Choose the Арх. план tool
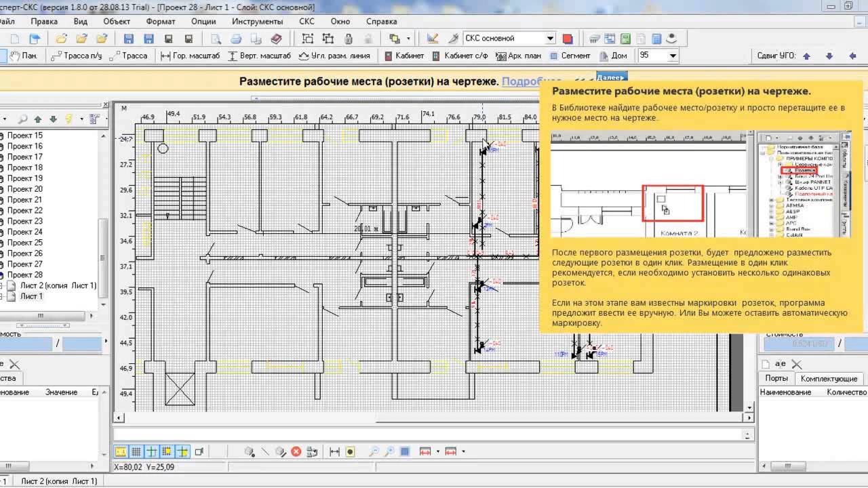 point(519,56)
